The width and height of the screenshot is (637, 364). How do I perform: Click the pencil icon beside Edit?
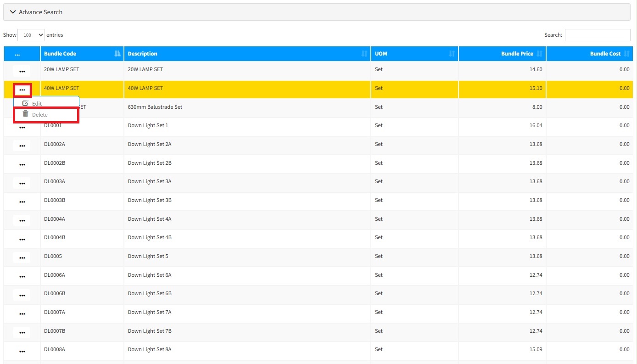[26, 104]
